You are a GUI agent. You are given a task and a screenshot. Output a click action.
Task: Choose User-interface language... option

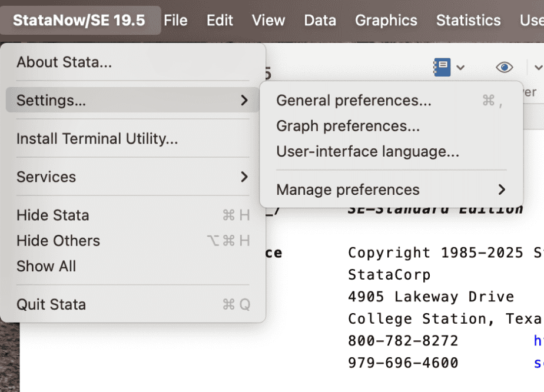pyautogui.click(x=367, y=151)
